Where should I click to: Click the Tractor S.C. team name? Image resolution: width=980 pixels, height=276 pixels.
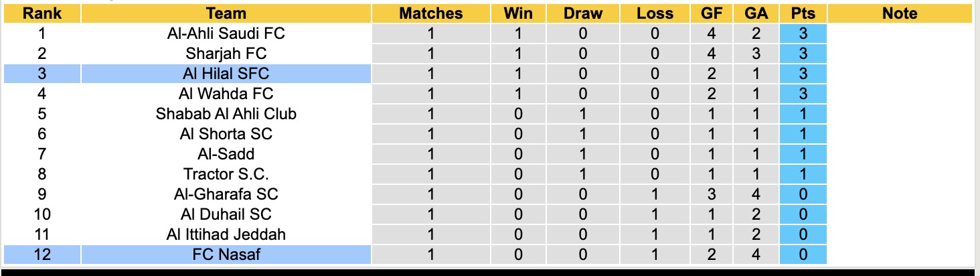point(226,174)
